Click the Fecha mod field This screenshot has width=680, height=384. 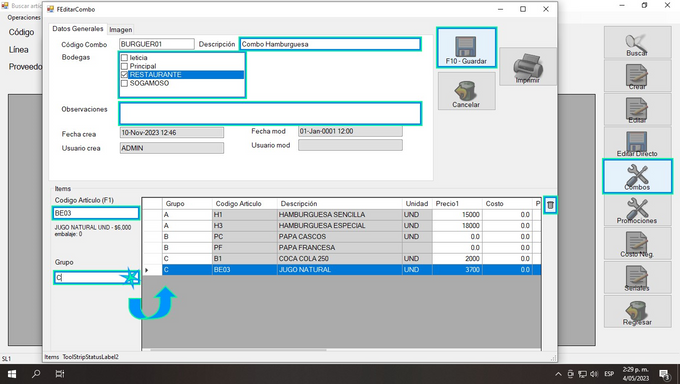pos(350,131)
